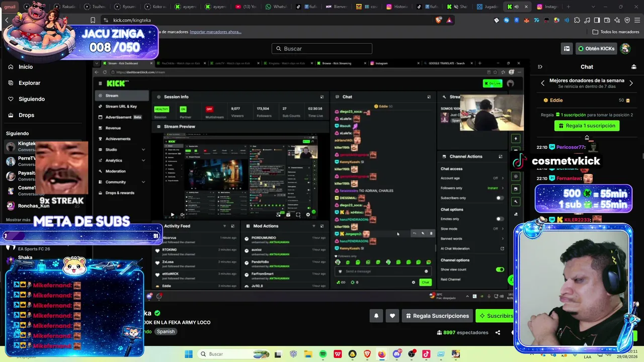This screenshot has height=362, width=644.
Task: Open Stream Preview settings gear
Action: tap(308, 215)
